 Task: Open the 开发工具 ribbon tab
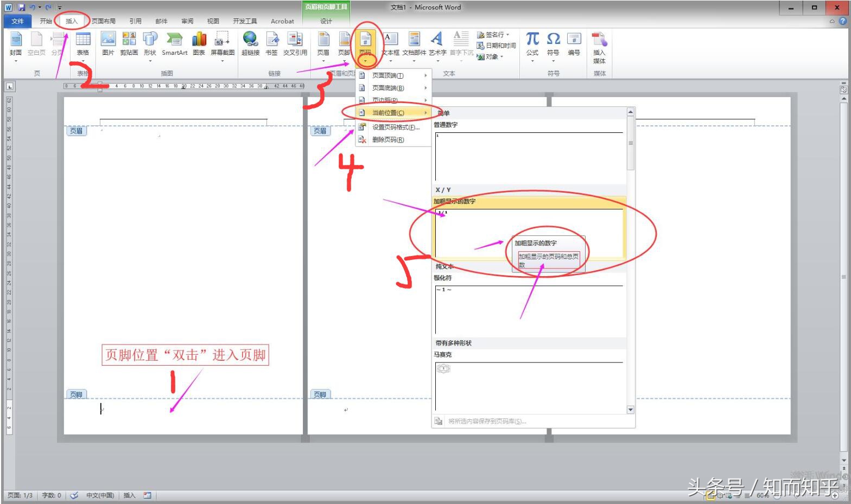point(245,21)
